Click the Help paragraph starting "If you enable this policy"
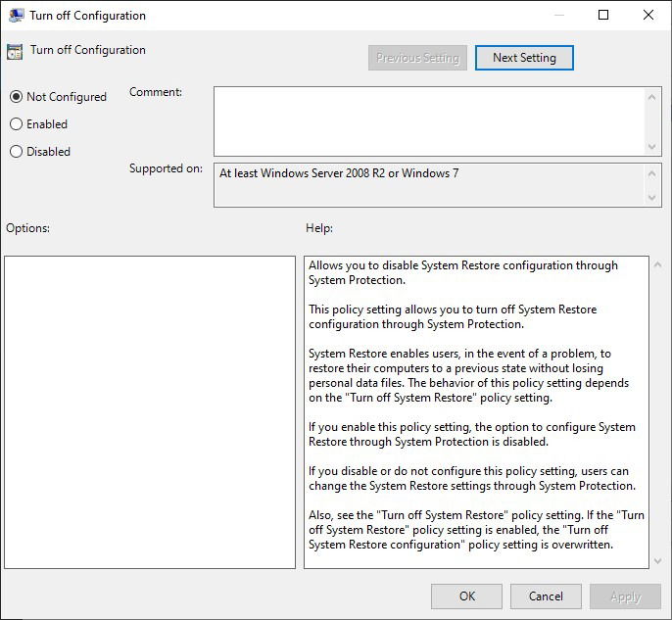672x620 pixels. [472, 434]
